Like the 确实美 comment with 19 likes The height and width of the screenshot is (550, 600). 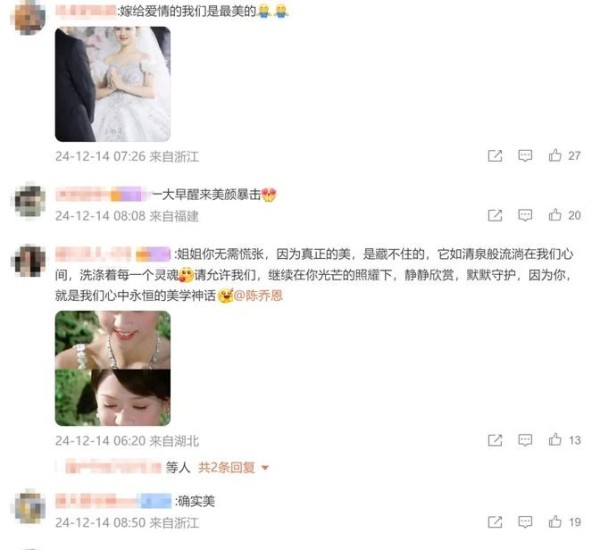[555, 521]
